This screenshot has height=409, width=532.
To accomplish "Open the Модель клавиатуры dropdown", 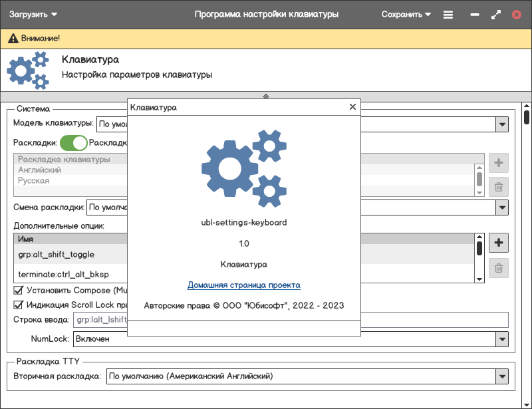I will click(x=501, y=124).
